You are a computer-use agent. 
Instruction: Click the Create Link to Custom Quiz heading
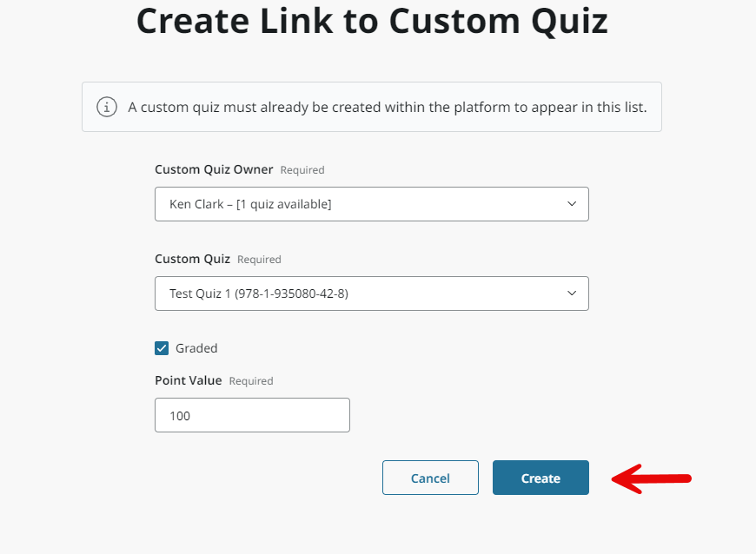pyautogui.click(x=372, y=21)
